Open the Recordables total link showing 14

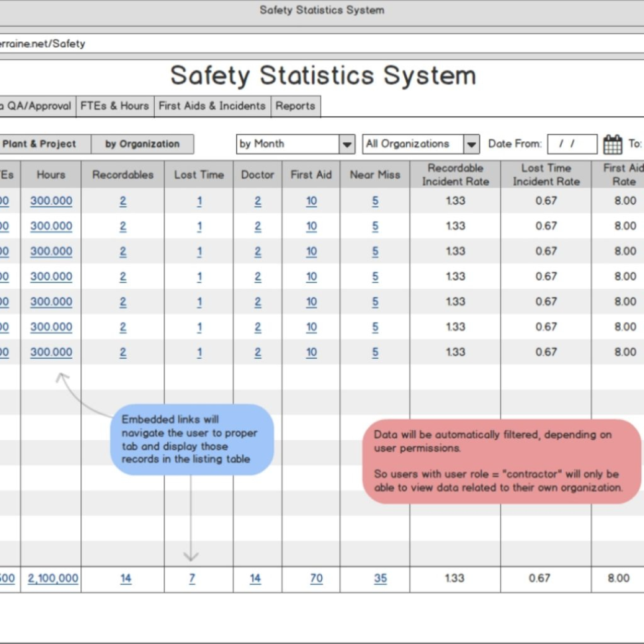pyautogui.click(x=125, y=578)
